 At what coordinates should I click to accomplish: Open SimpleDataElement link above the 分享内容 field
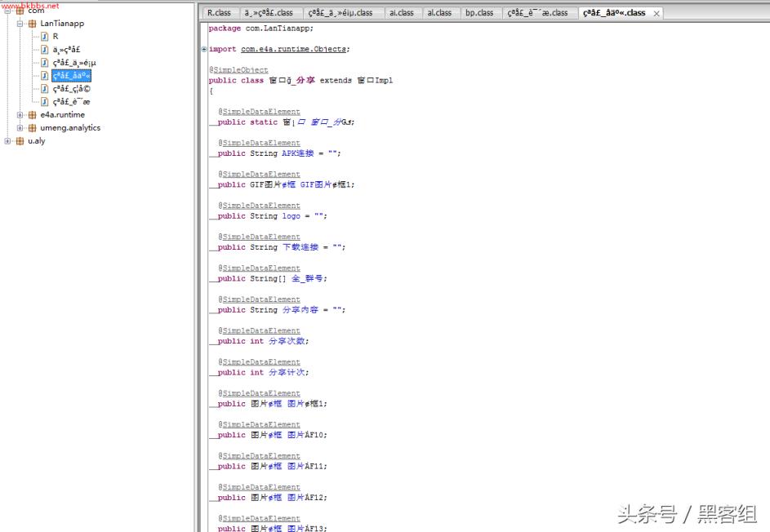pyautogui.click(x=261, y=300)
